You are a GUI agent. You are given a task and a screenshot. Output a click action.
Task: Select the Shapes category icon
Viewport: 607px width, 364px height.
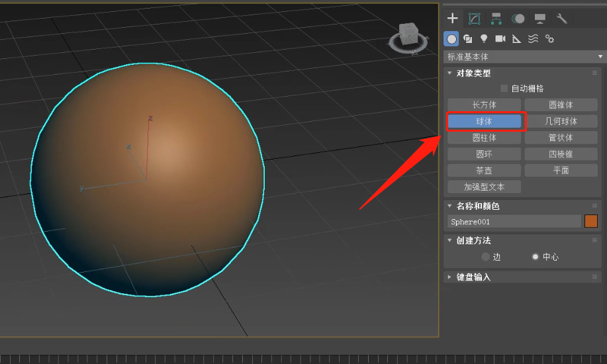click(467, 39)
